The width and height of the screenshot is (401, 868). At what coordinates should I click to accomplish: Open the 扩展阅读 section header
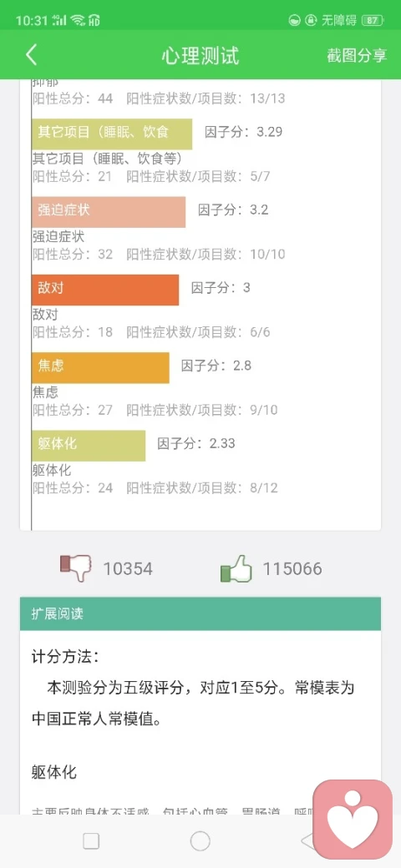coord(200,613)
